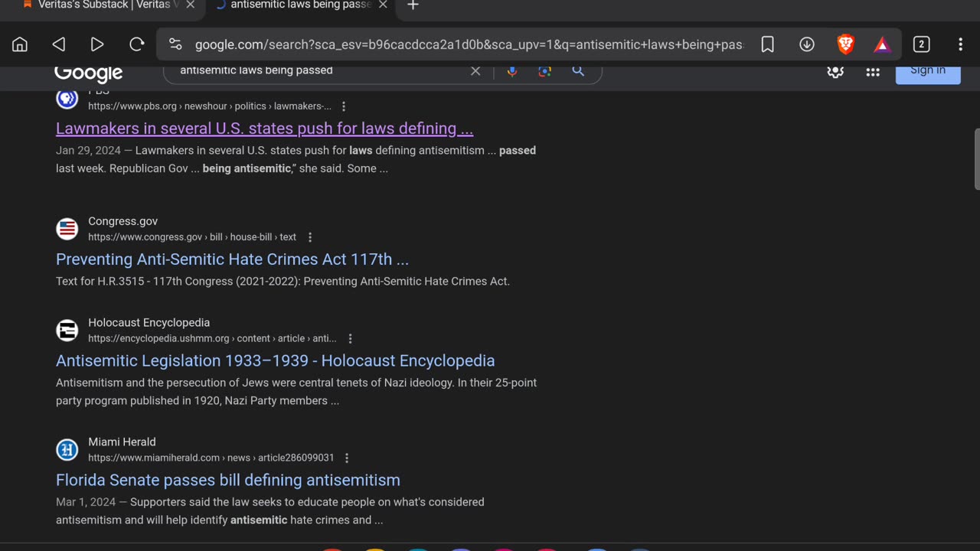Viewport: 980px width, 551px height.
Task: Open the browser three-dot main menu
Action: pos(960,44)
